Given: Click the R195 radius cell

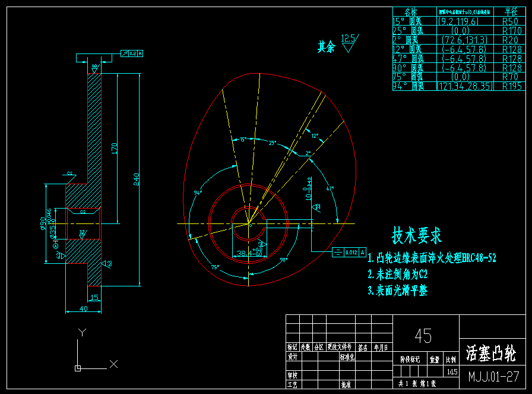Looking at the screenshot, I should (x=509, y=86).
